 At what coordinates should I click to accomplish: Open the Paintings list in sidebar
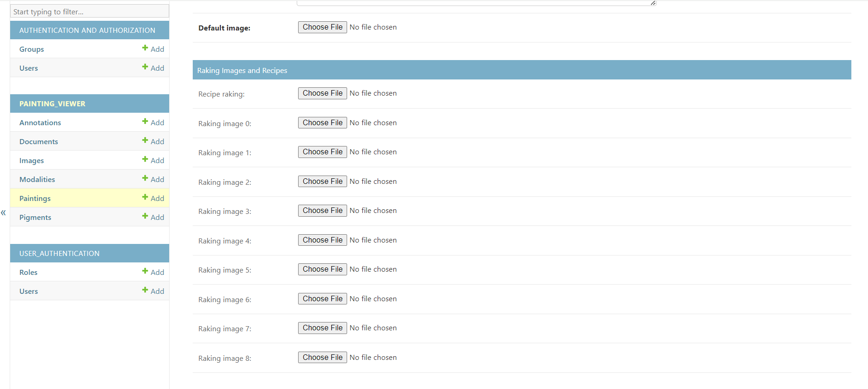[x=35, y=198]
